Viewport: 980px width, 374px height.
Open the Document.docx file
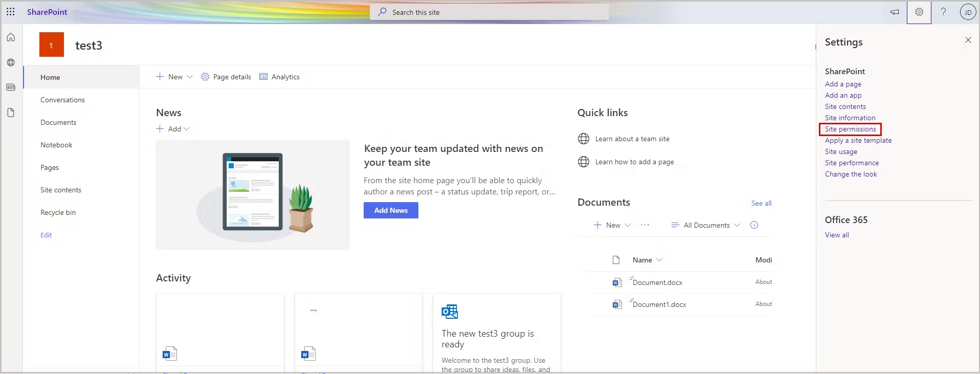click(x=657, y=282)
